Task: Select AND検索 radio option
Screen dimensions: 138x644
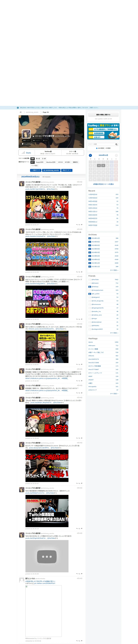Action: [x=97, y=148]
